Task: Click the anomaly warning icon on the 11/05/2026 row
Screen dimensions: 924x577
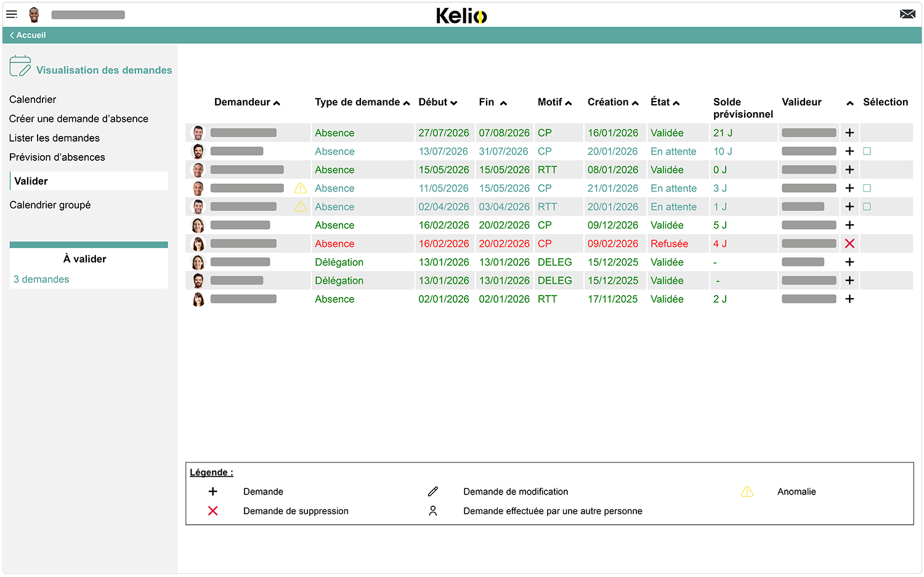Action: (x=300, y=188)
